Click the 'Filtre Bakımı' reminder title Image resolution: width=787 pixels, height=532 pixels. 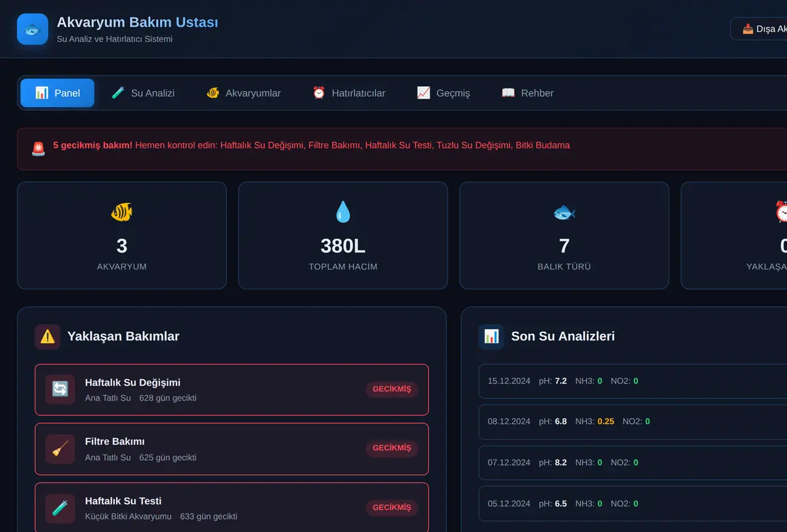click(115, 441)
